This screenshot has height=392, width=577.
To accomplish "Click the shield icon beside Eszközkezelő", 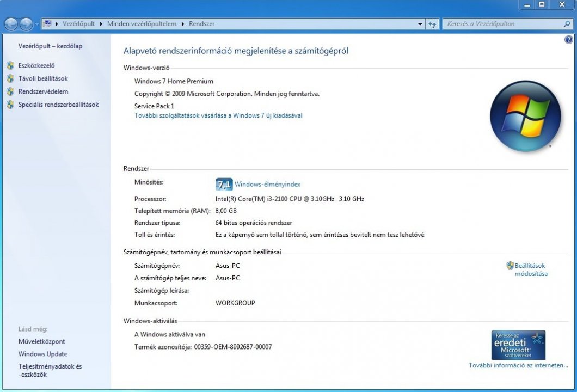I will (x=10, y=65).
